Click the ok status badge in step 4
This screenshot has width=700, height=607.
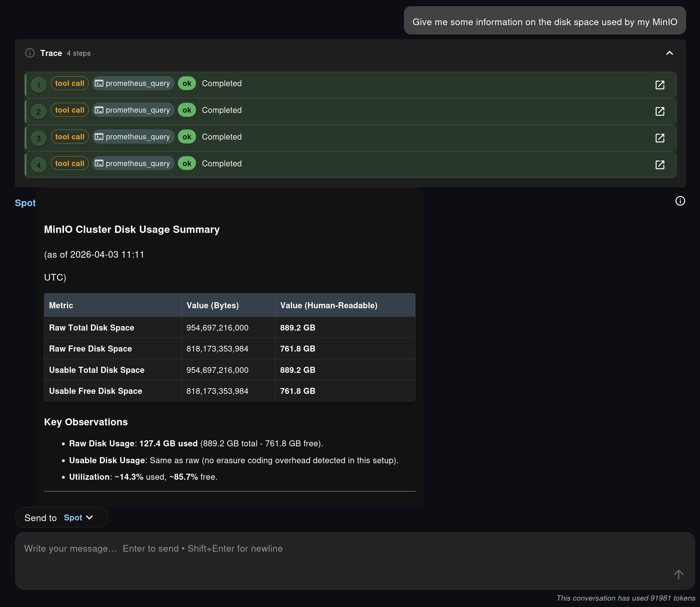click(187, 164)
